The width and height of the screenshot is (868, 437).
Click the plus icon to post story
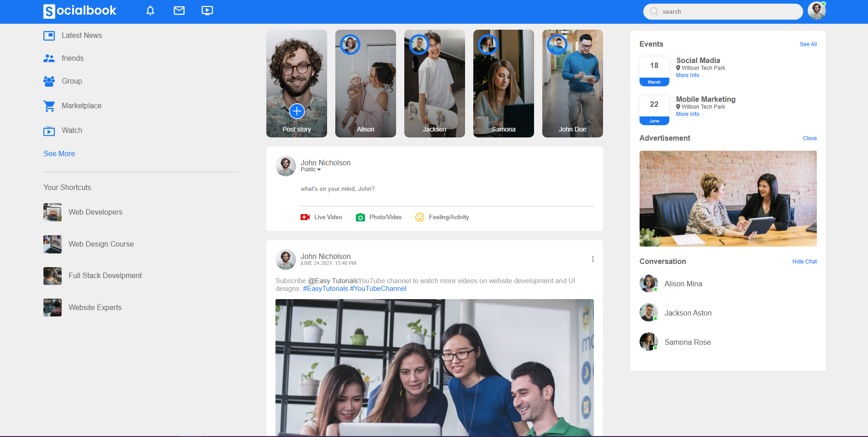[x=296, y=111]
